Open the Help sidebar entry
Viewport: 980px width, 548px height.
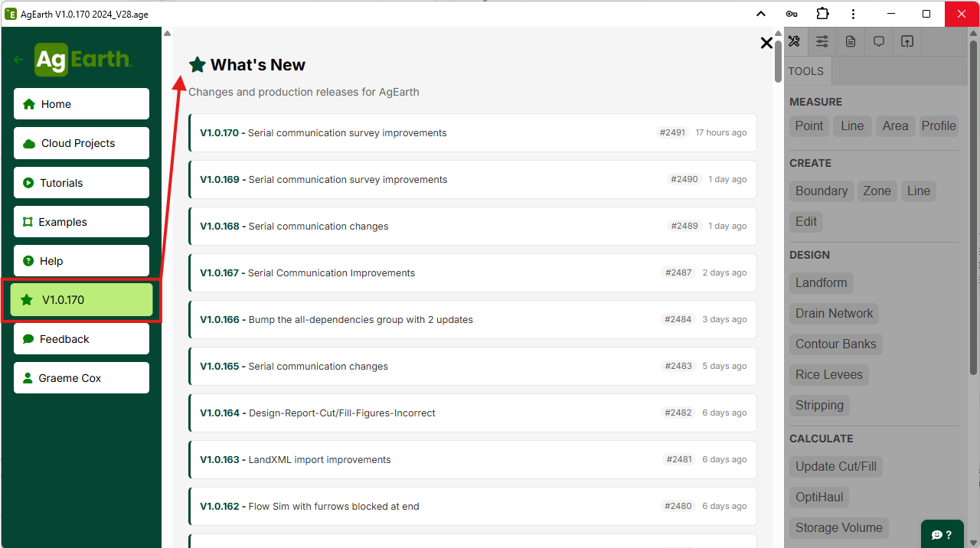(81, 261)
